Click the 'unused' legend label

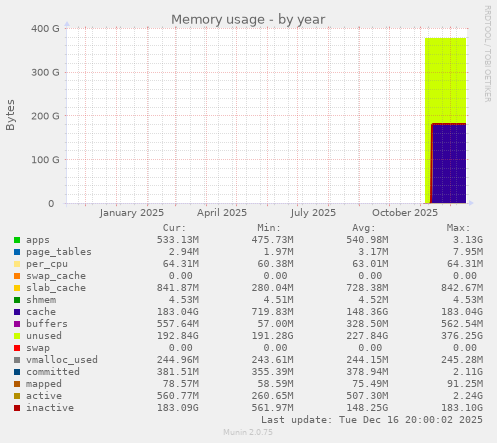click(x=44, y=336)
